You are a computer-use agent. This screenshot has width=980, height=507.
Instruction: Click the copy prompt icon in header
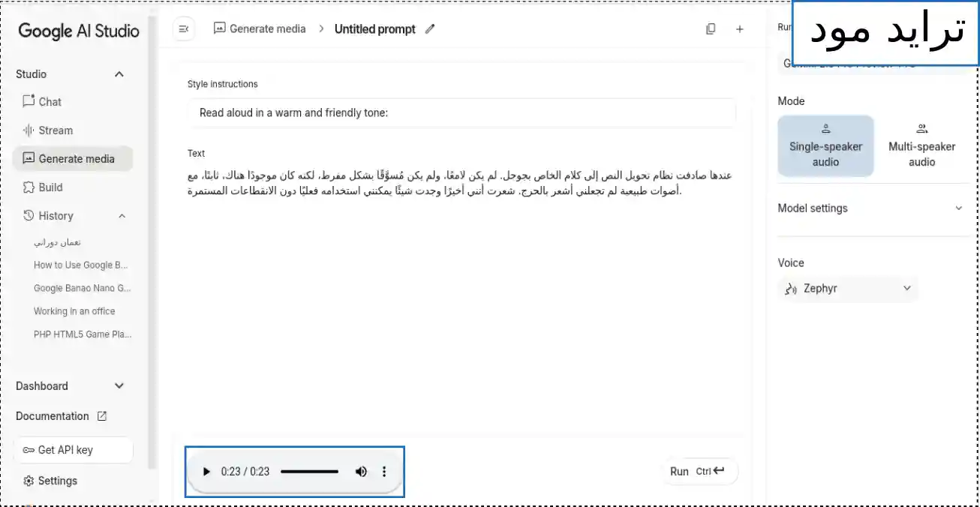(x=711, y=29)
